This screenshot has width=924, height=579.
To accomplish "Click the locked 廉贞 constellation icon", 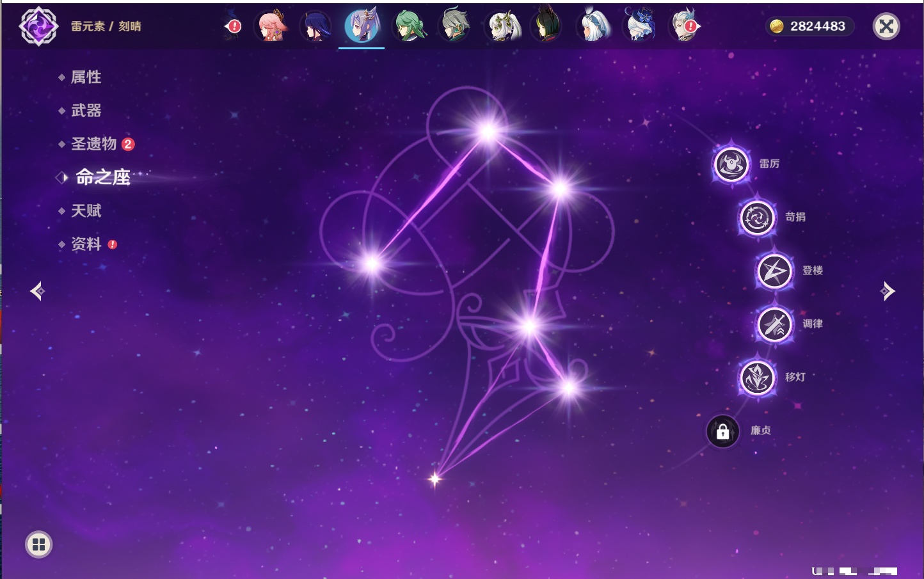I will (x=723, y=431).
